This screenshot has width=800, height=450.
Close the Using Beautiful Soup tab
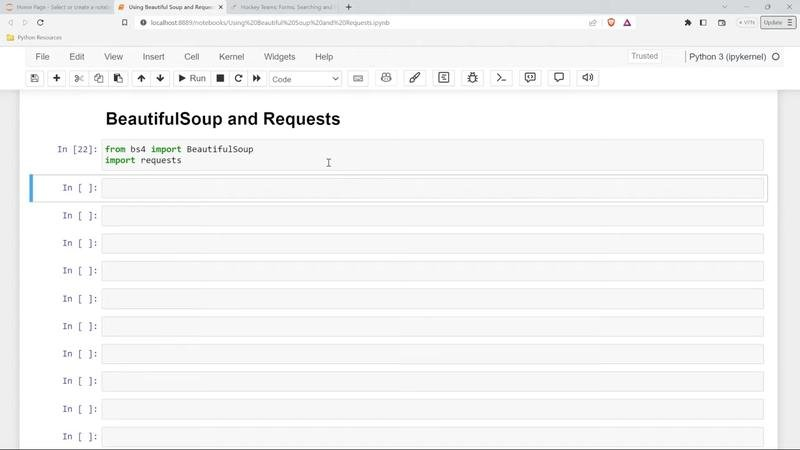(220, 7)
